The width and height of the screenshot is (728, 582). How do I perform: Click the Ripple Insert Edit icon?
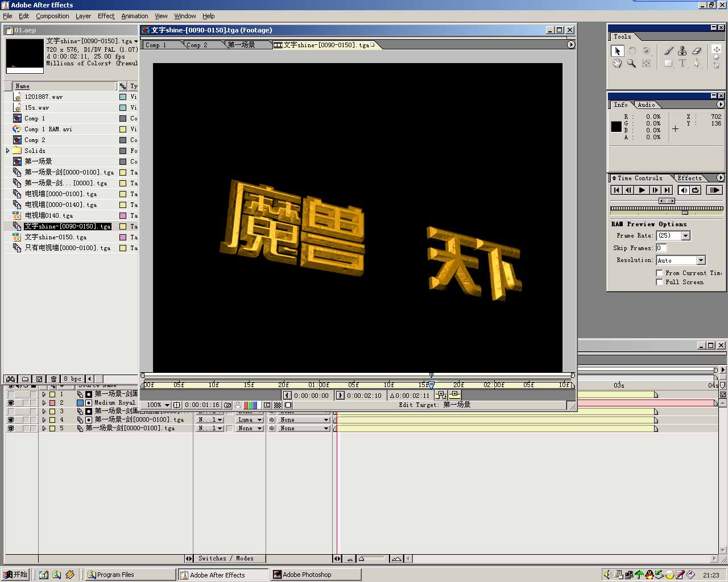441,395
